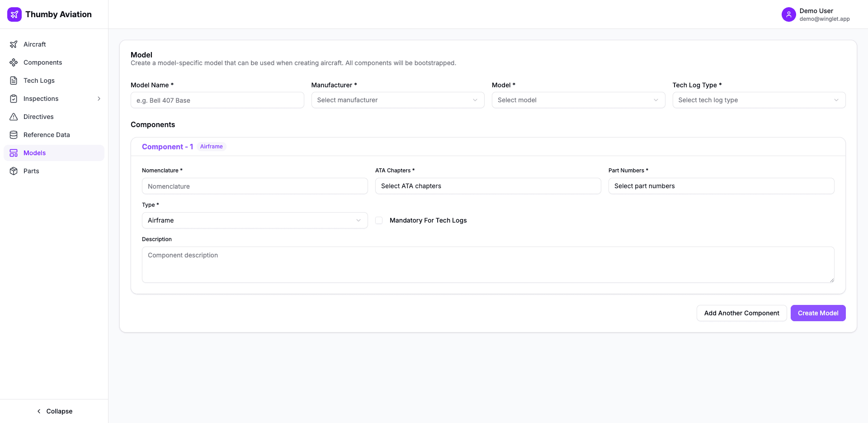868x423 pixels.
Task: Click the Directives warning triangle icon
Action: coord(14,117)
